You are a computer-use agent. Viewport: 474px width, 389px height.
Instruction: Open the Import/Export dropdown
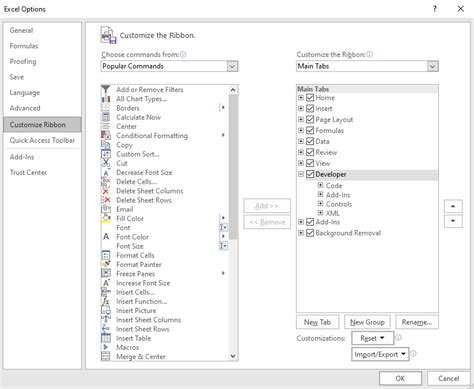380,354
